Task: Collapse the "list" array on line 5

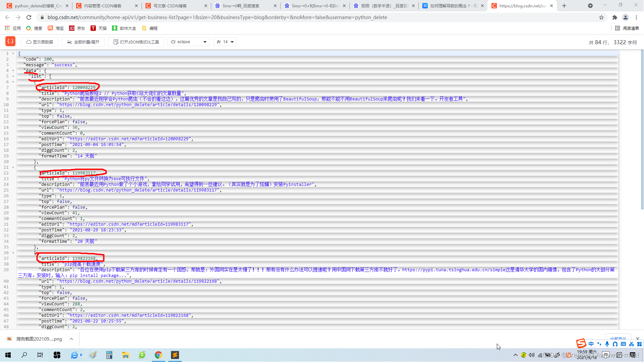Action: coord(13,76)
